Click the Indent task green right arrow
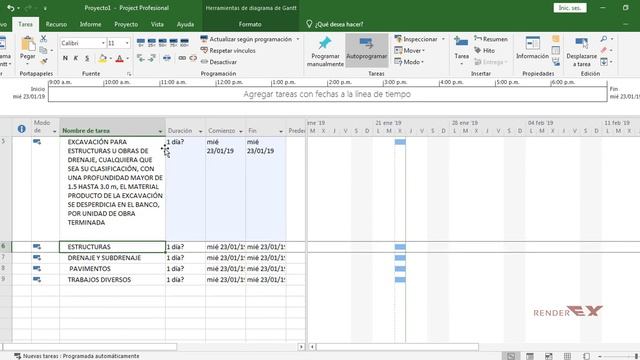 pos(152,58)
